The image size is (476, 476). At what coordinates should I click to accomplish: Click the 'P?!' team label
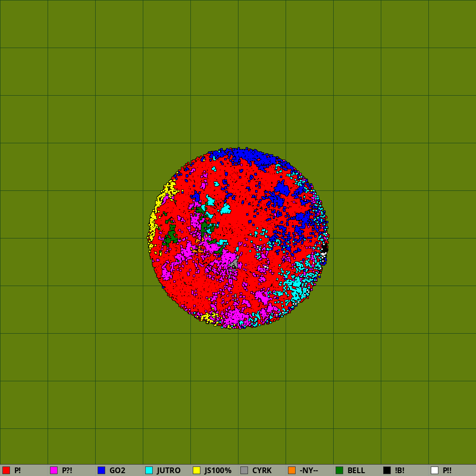click(67, 471)
